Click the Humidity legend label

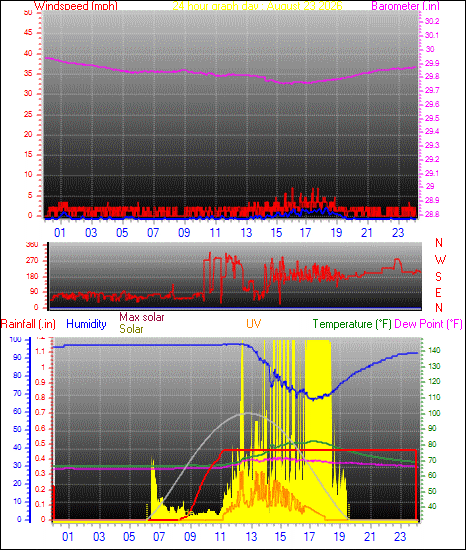coord(86,324)
